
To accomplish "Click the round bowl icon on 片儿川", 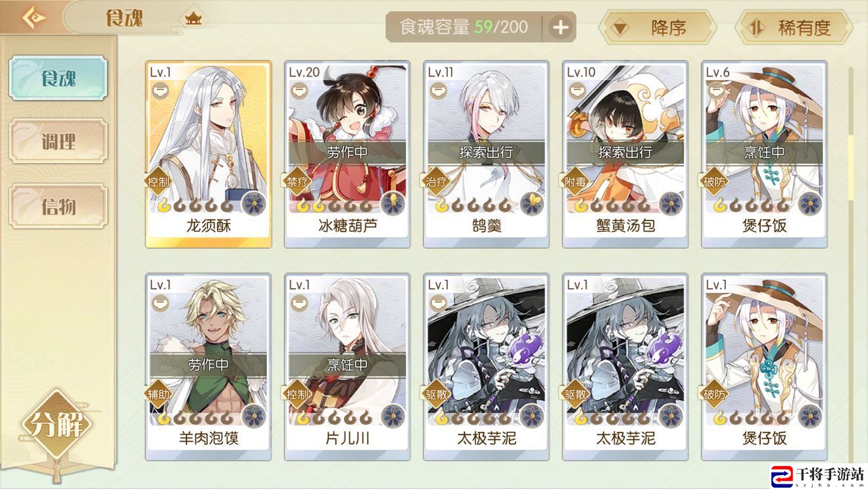I will [x=299, y=303].
